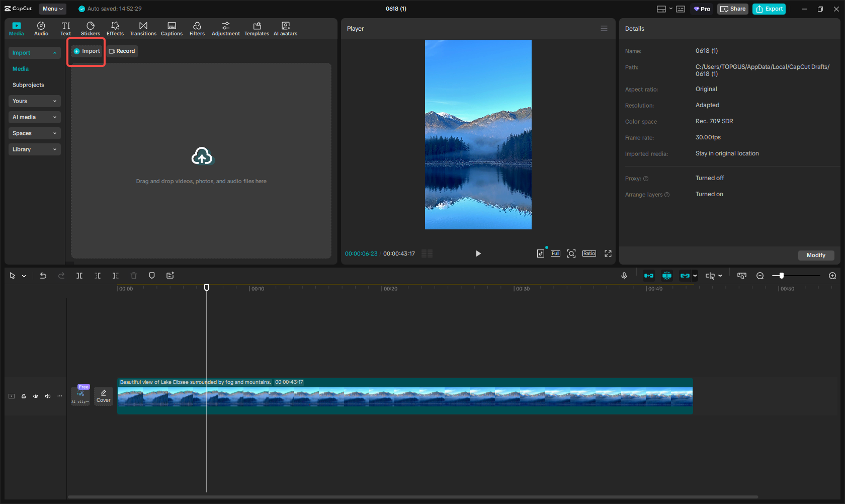The image size is (845, 504).
Task: Click the Export button
Action: (x=769, y=9)
